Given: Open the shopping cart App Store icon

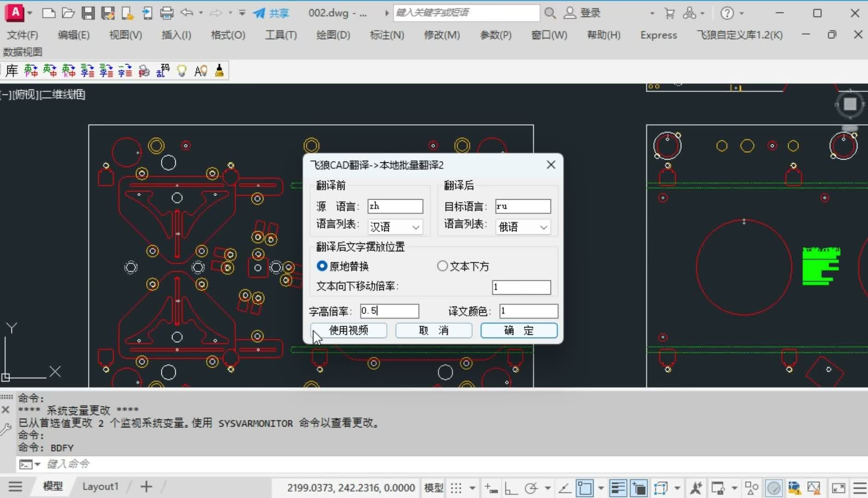Looking at the screenshot, I should 670,13.
